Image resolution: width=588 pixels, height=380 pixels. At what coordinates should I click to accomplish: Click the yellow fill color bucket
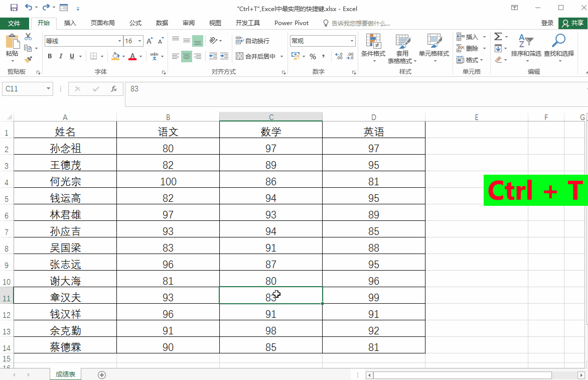[x=115, y=56]
